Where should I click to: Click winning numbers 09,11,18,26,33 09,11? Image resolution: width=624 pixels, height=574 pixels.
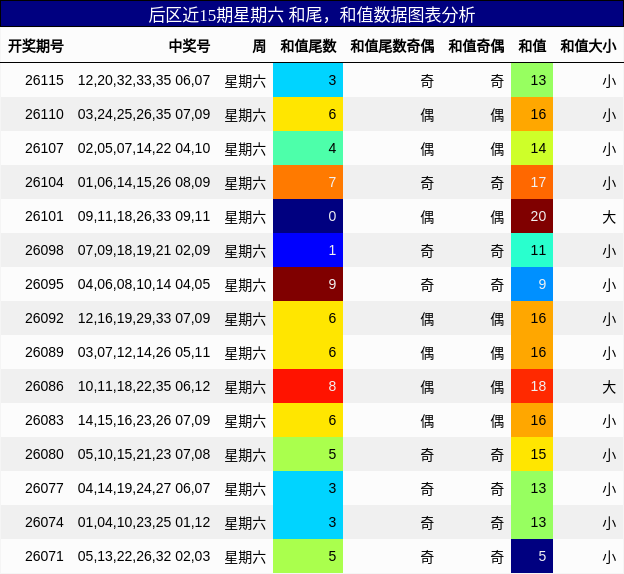pyautogui.click(x=144, y=217)
